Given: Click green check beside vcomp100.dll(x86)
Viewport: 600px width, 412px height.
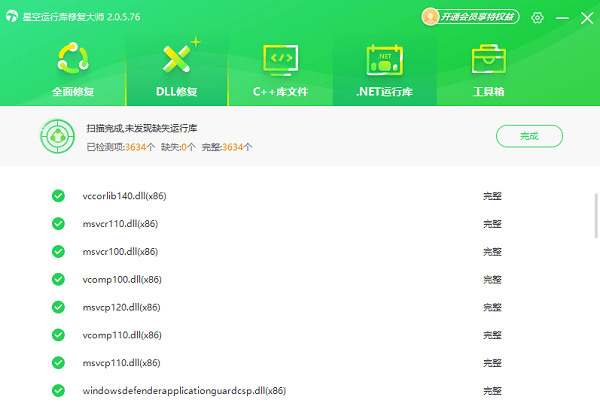Looking at the screenshot, I should 58,279.
